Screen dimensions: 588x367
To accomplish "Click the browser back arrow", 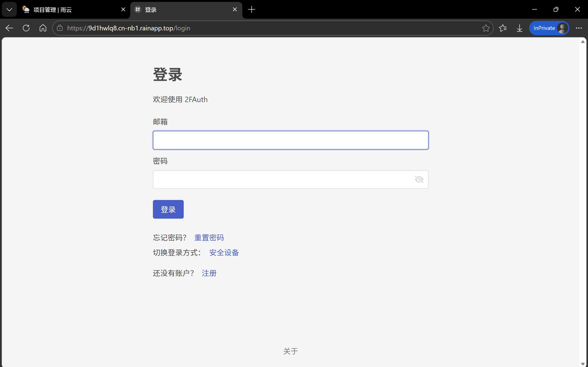I will (x=9, y=28).
